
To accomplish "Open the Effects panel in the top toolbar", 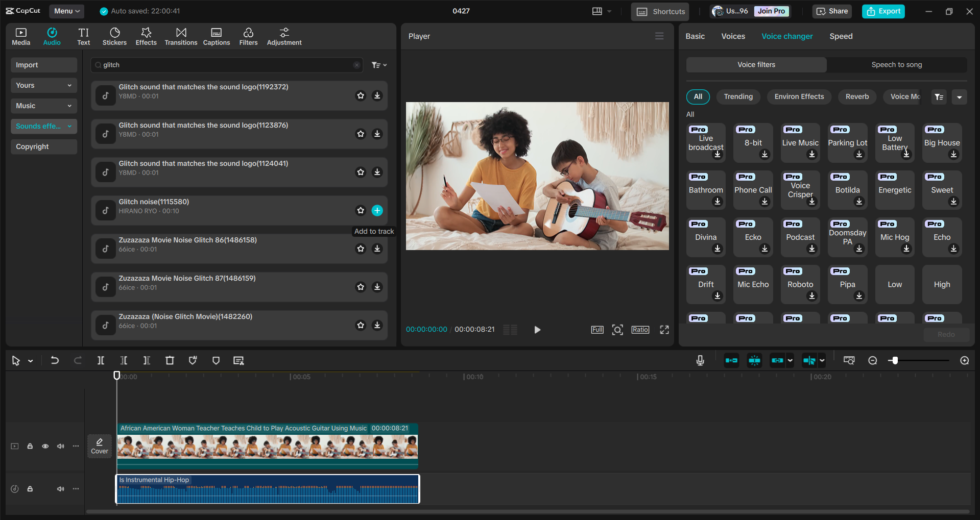I will 146,36.
